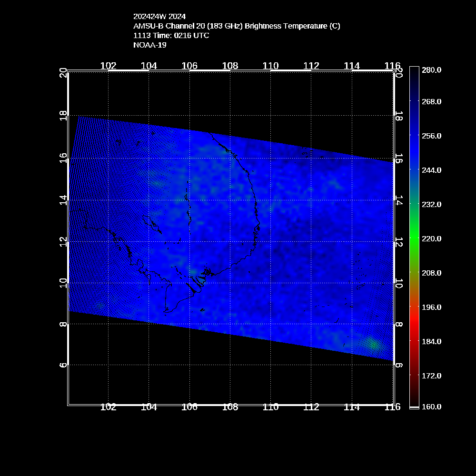
Task: Click latitude label 10 on right axis
Action: (399, 283)
